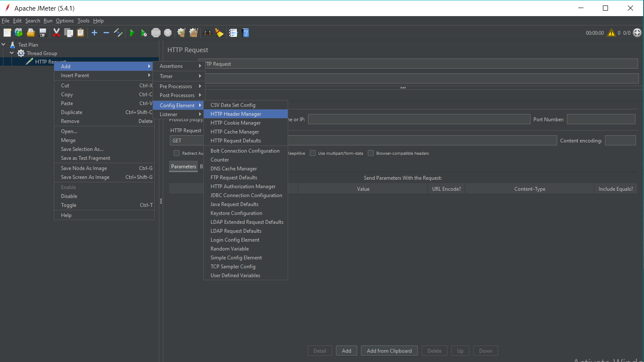Click the Clear All double-broom icon
Image resolution: width=644 pixels, height=362 pixels.
[x=194, y=33]
